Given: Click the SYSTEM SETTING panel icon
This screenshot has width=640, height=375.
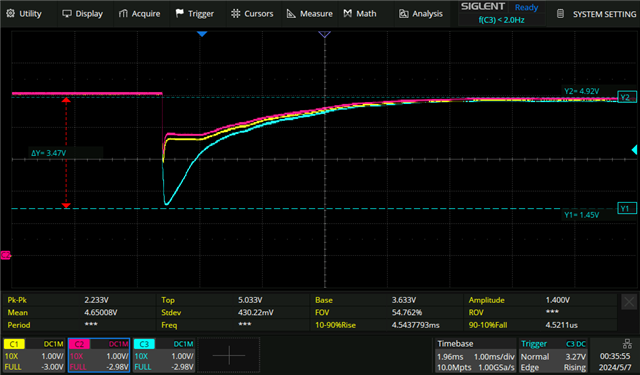Looking at the screenshot, I should coord(560,14).
